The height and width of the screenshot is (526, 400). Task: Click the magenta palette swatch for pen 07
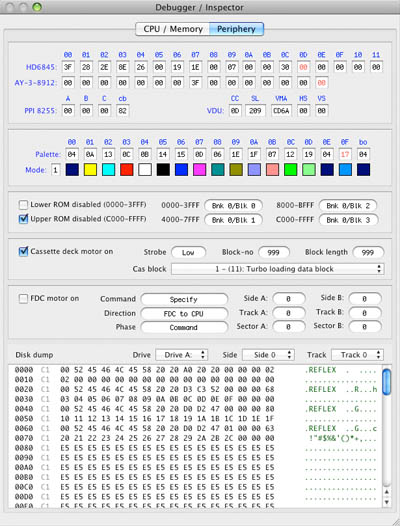[199, 170]
